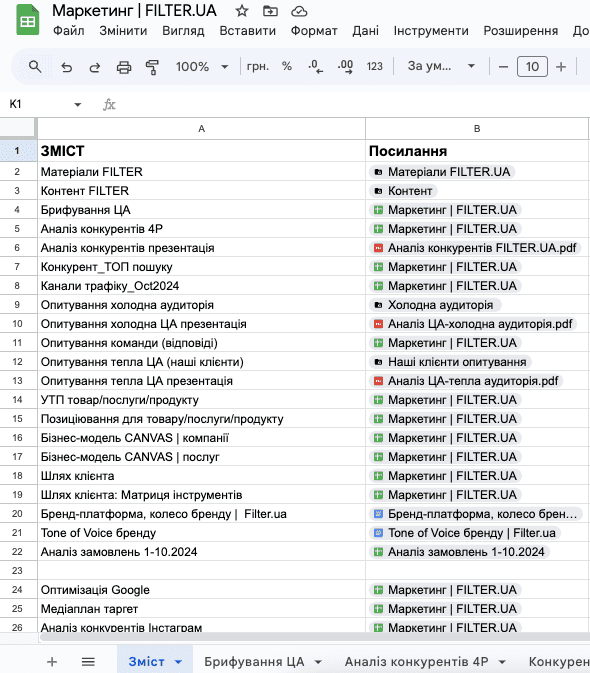This screenshot has width=590, height=673.
Task: Open Наші клієнти опитування folder chip
Action: [x=450, y=362]
